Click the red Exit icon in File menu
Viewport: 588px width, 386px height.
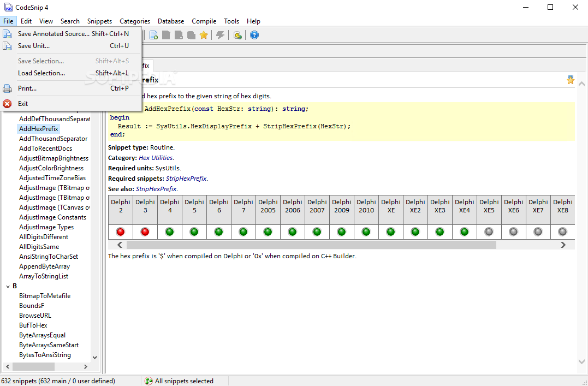(7, 104)
